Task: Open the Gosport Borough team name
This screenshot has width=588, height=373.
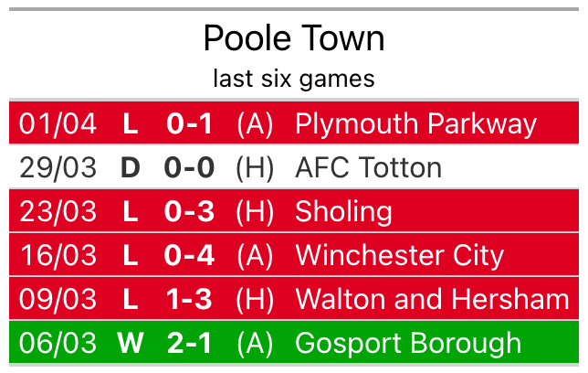Action: click(408, 343)
